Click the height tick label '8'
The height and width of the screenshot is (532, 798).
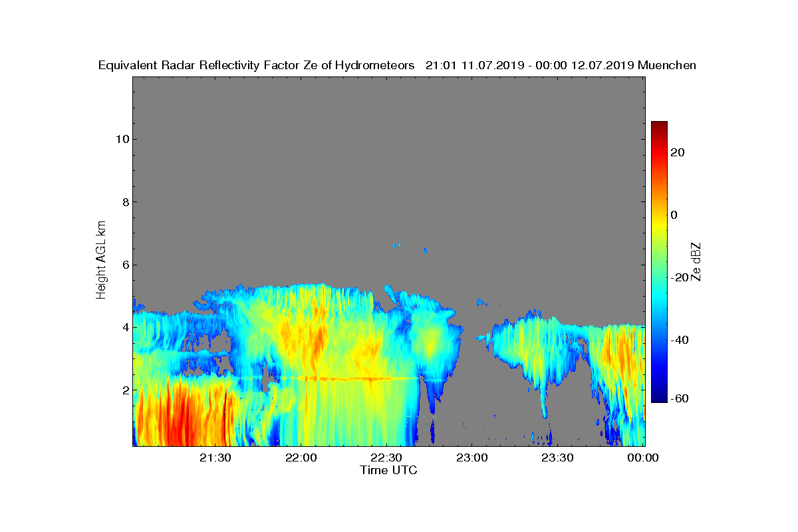pos(124,202)
